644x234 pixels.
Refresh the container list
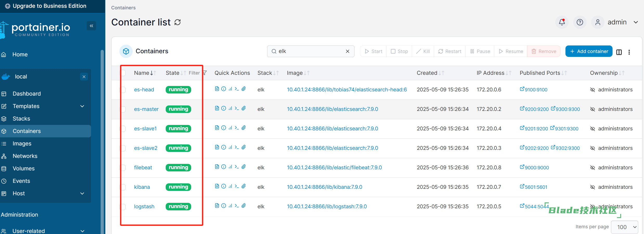(x=178, y=22)
